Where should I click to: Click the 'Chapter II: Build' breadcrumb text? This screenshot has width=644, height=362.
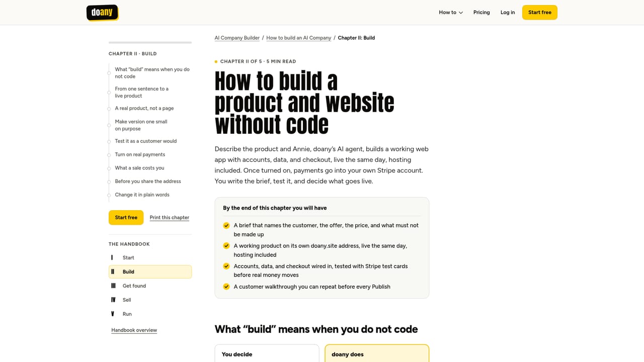(356, 38)
